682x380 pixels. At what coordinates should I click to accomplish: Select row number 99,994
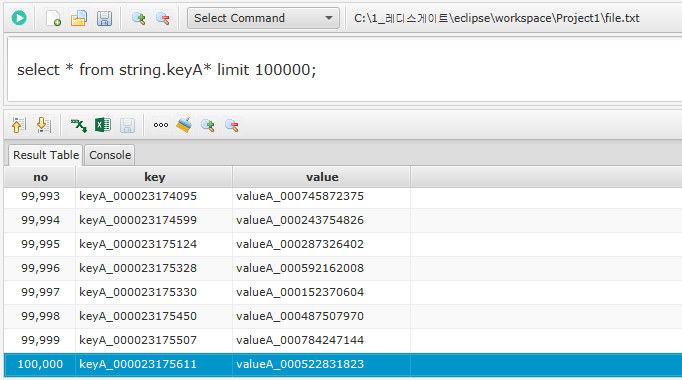[40, 220]
